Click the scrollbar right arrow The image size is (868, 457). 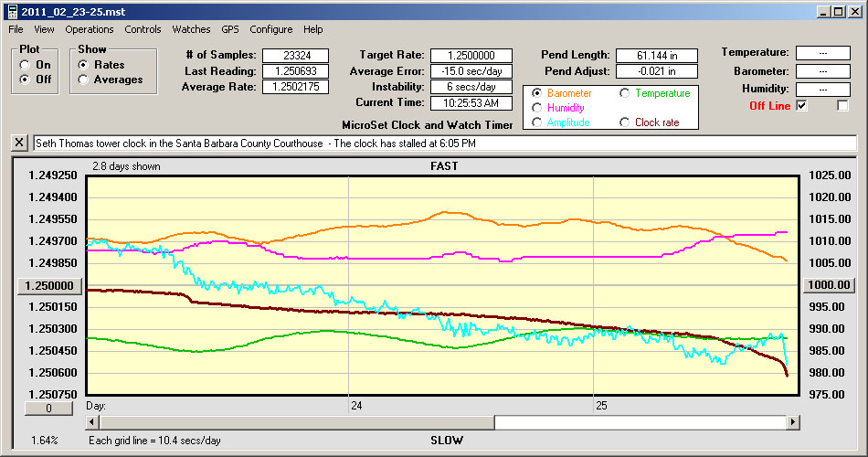[x=793, y=422]
